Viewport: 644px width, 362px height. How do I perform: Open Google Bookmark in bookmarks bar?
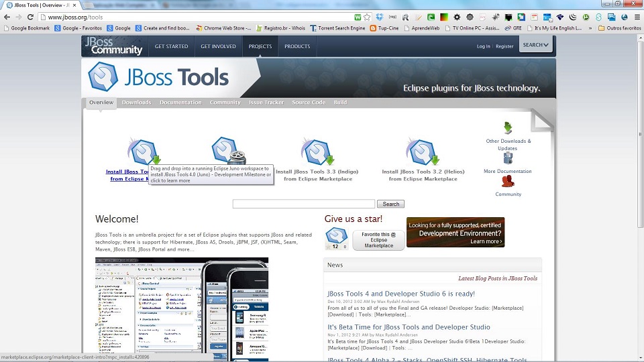tap(27, 28)
